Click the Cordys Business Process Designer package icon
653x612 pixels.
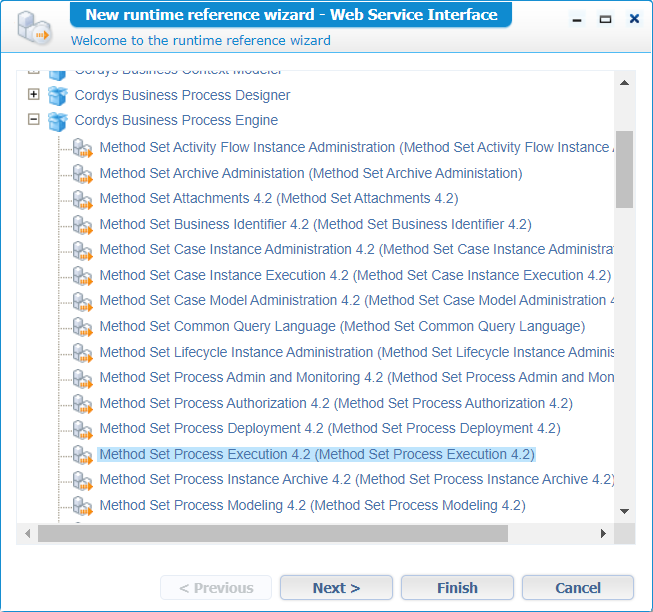58,96
